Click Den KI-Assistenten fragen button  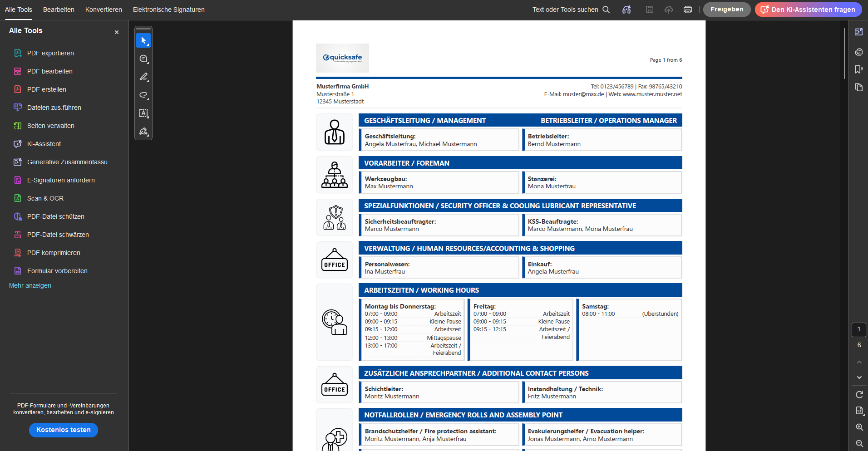tap(808, 10)
